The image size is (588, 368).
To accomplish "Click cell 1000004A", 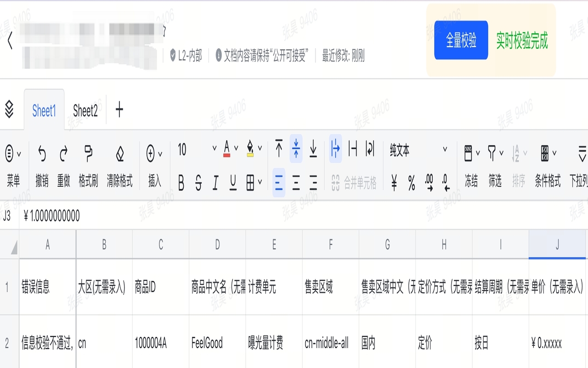I will pyautogui.click(x=161, y=343).
